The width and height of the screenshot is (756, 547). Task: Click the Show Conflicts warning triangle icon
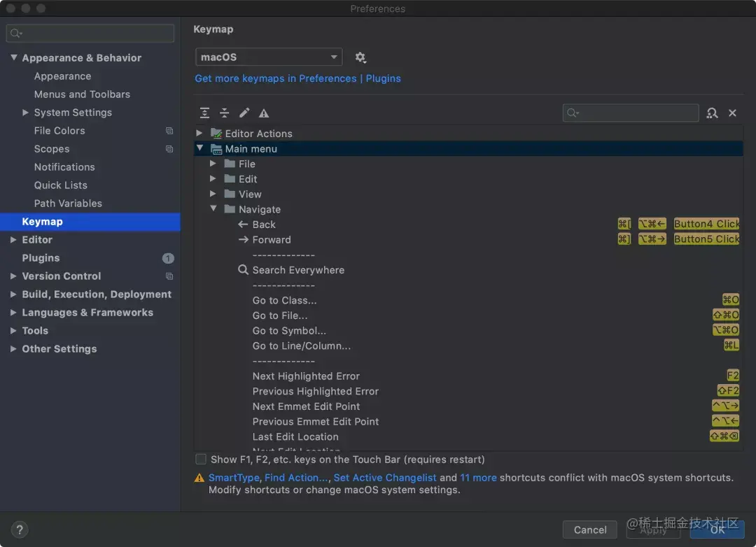264,113
